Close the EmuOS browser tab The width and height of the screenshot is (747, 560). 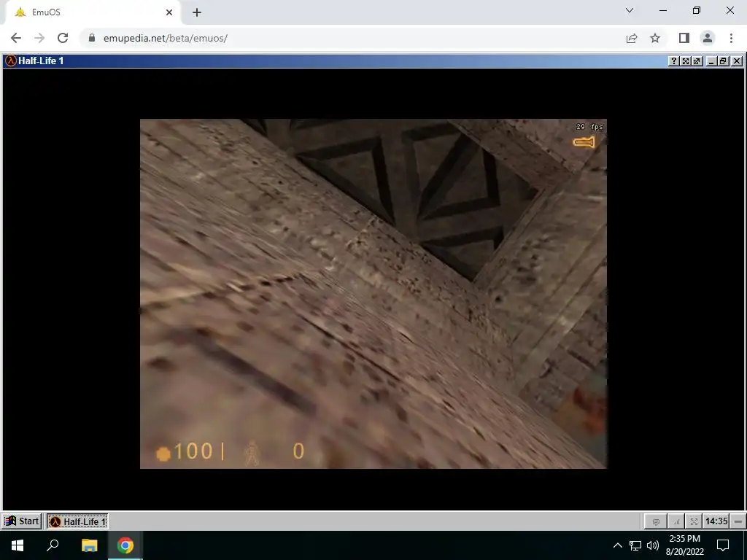[169, 12]
